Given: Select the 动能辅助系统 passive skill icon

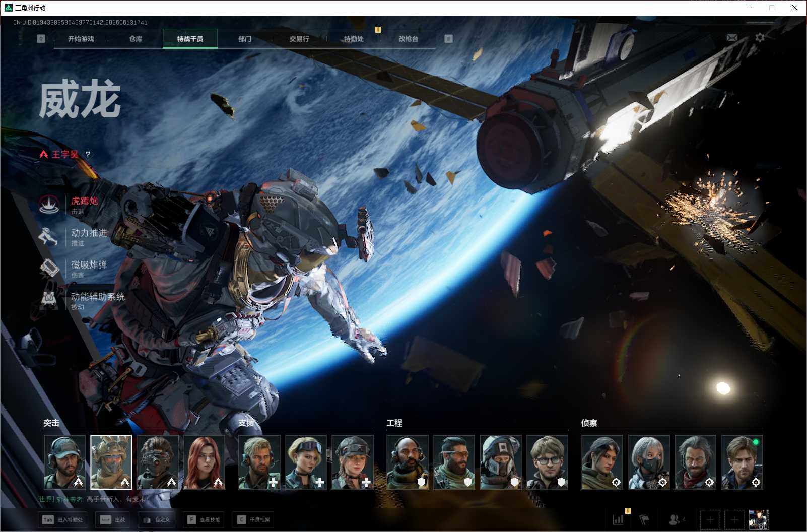Looking at the screenshot, I should pos(49,300).
